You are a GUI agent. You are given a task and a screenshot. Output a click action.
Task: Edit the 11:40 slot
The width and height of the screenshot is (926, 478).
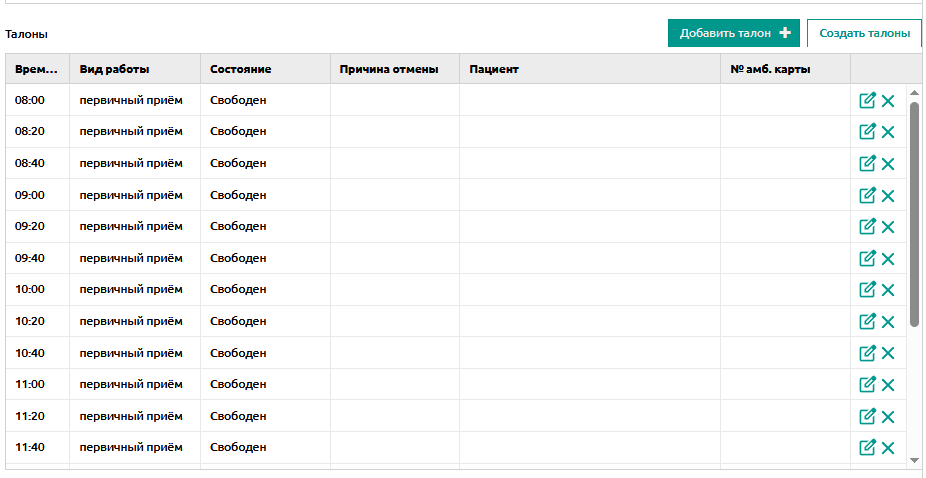tap(867, 447)
